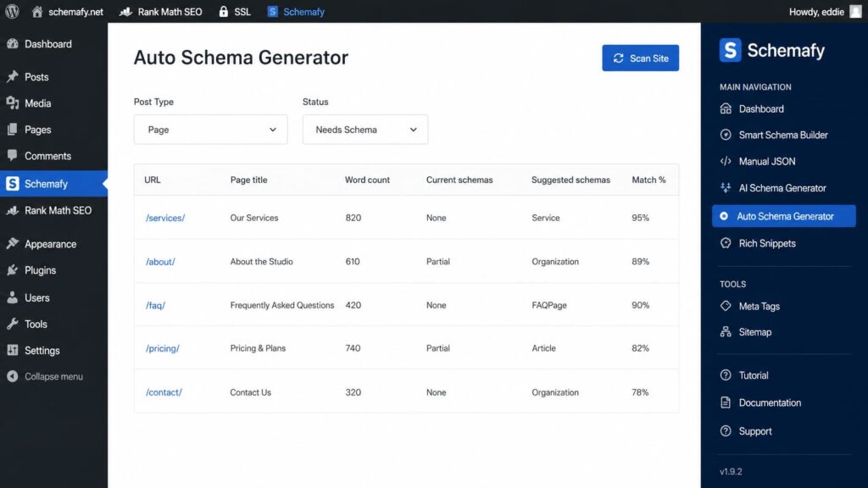
Task: Open the /contact/ URL link
Action: click(x=164, y=392)
